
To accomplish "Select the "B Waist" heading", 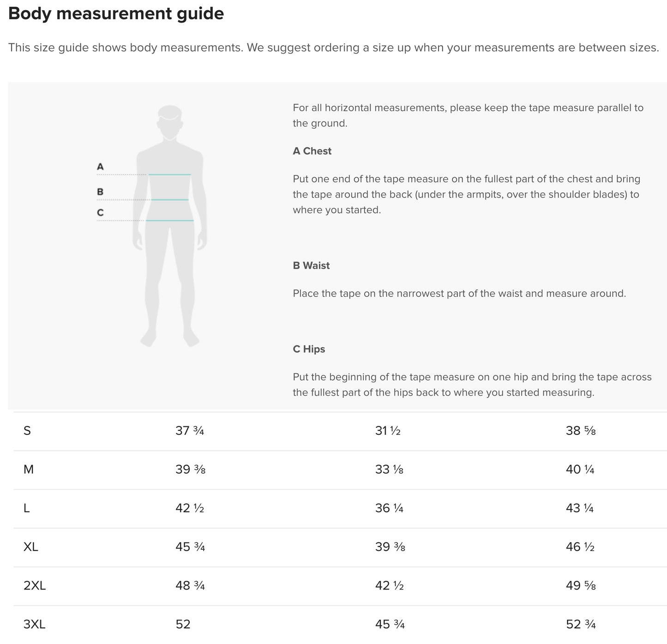I will [311, 265].
